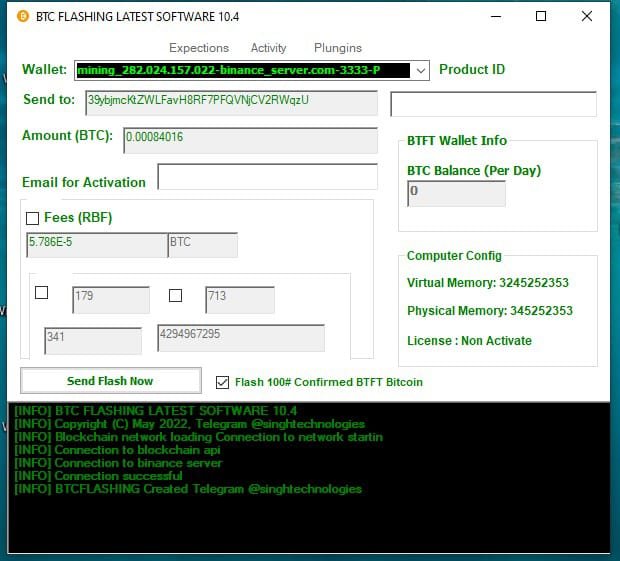This screenshot has height=561, width=620.
Task: Click the Amount (BTC) field
Action: 251,140
